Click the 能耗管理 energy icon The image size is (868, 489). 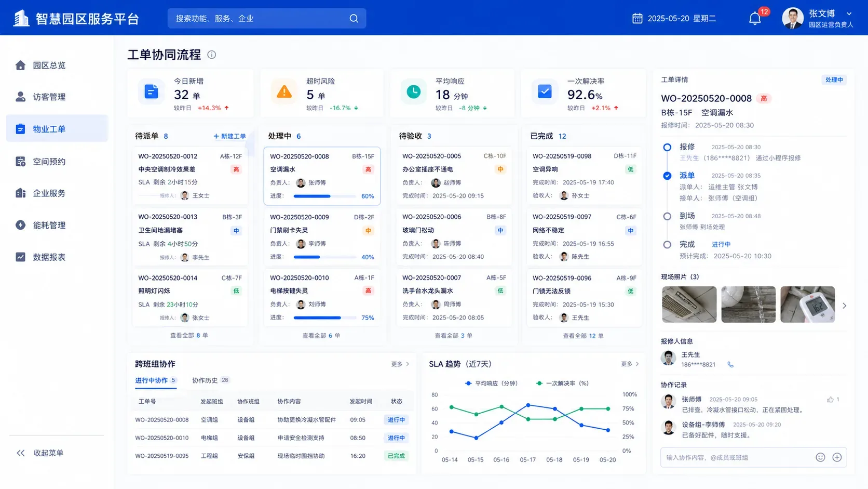click(x=20, y=225)
